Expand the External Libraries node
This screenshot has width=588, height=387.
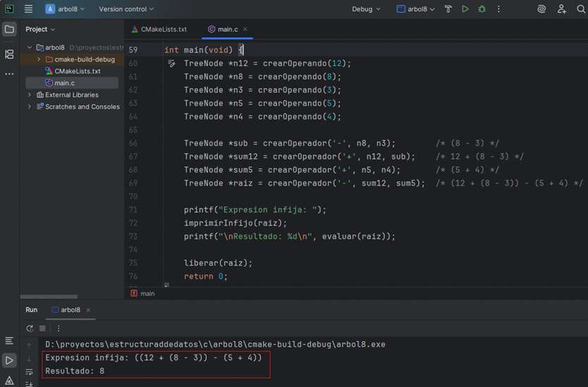29,95
